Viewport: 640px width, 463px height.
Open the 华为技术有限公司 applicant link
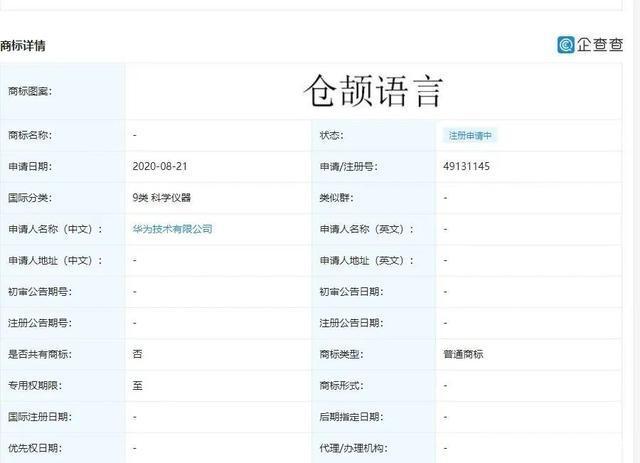pyautogui.click(x=172, y=229)
